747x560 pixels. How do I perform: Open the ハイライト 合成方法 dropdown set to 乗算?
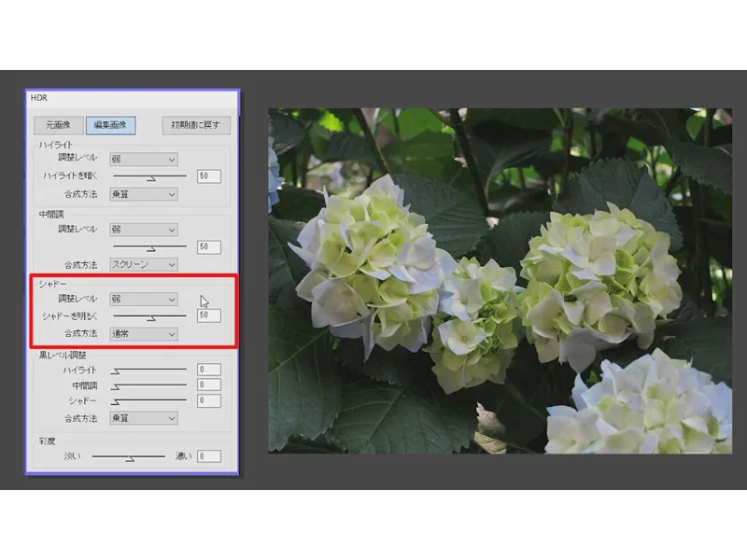pos(143,194)
